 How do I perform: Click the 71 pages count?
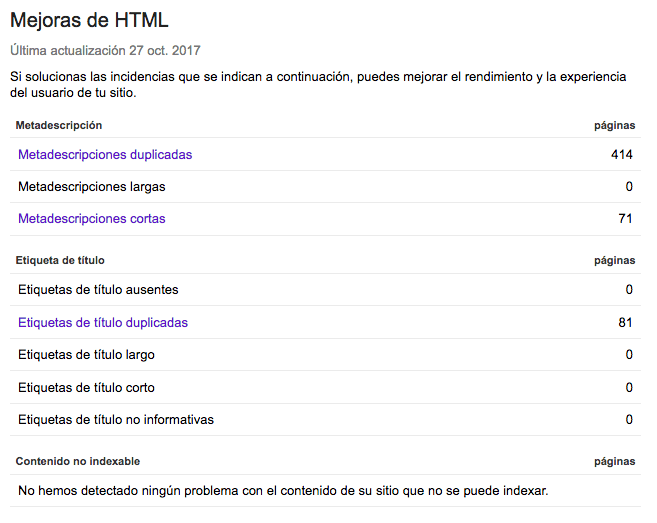click(x=625, y=219)
